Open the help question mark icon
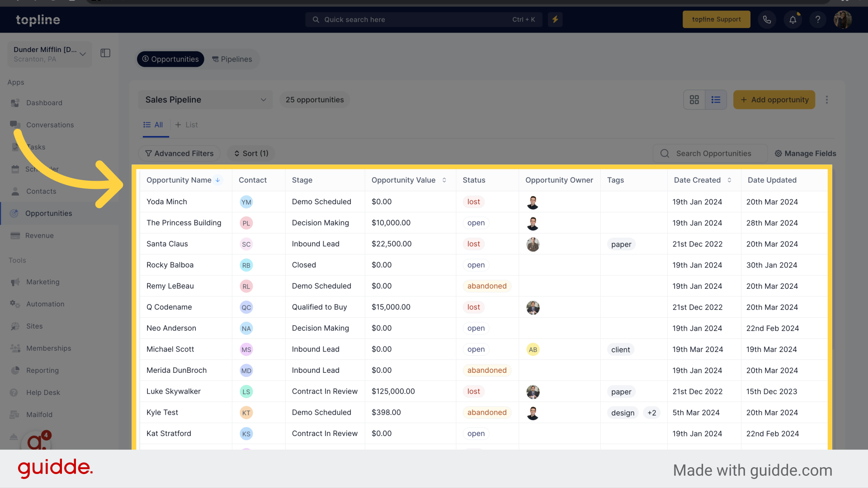Image resolution: width=868 pixels, height=488 pixels. point(818,19)
